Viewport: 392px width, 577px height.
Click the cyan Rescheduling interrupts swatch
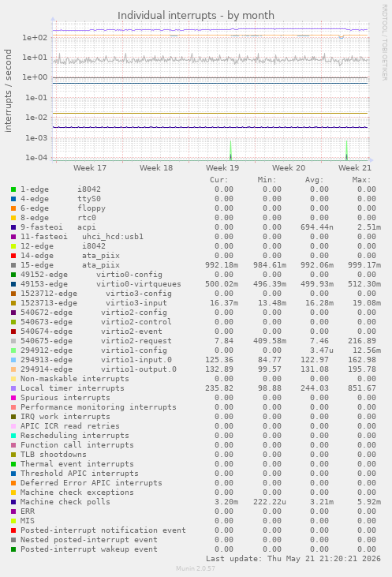coord(13,436)
